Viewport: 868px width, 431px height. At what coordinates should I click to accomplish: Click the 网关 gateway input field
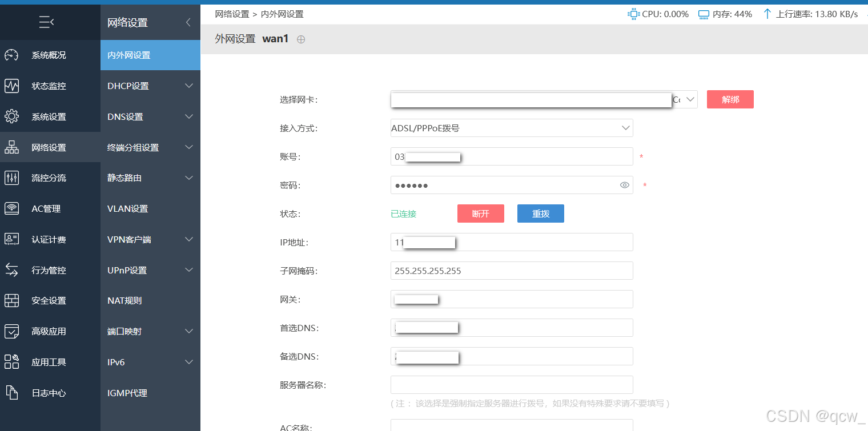[512, 299]
